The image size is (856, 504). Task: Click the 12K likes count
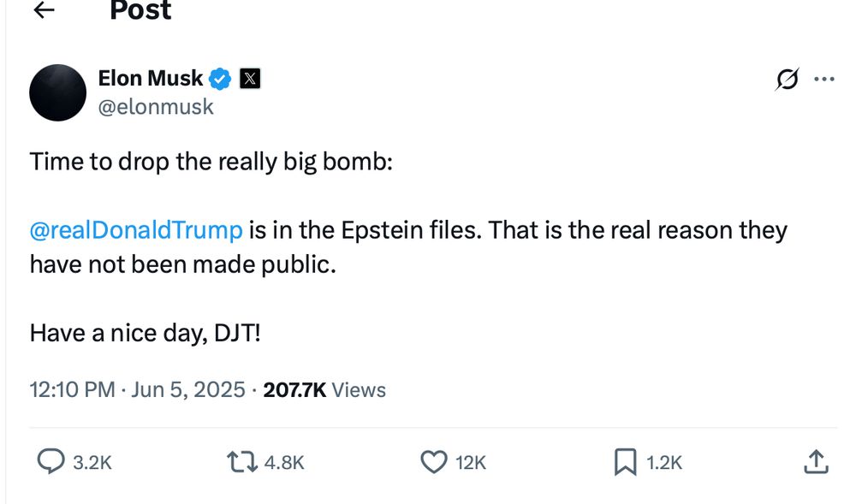pos(467,461)
